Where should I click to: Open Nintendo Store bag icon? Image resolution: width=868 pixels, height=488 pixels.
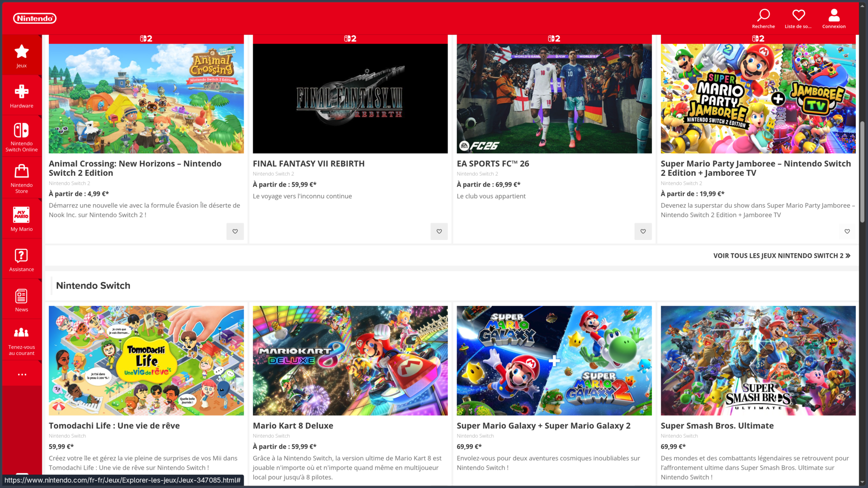point(22,178)
